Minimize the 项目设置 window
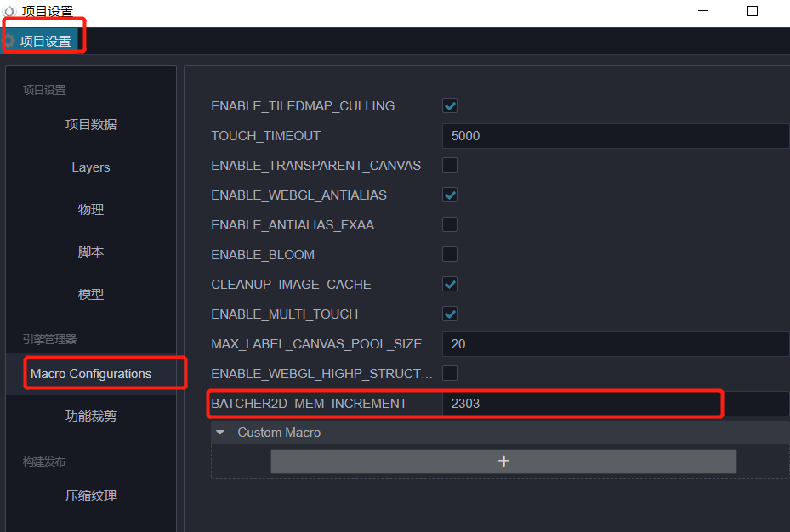This screenshot has height=532, width=790. 703,11
